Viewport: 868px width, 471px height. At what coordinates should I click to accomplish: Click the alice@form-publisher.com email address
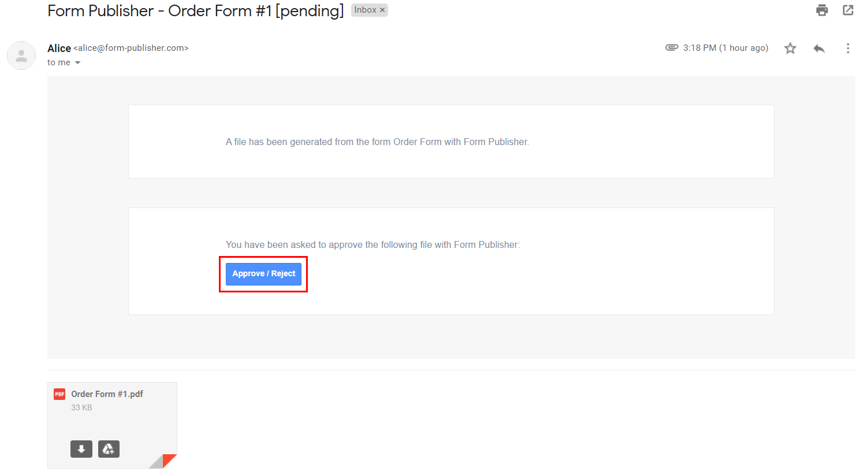(x=131, y=48)
